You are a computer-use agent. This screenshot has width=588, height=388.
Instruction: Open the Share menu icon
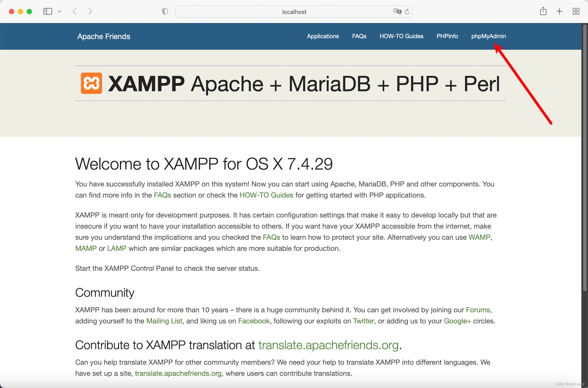[x=543, y=11]
